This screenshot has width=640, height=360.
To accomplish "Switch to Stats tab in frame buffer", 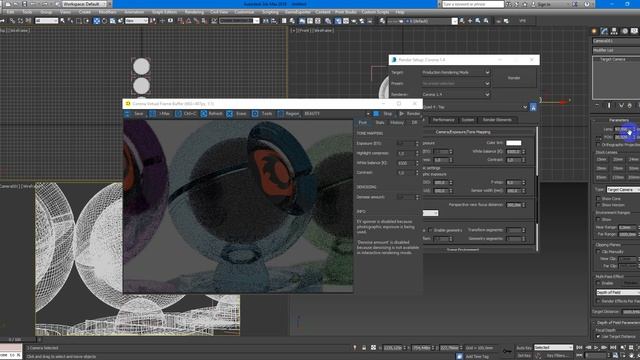I will 380,122.
